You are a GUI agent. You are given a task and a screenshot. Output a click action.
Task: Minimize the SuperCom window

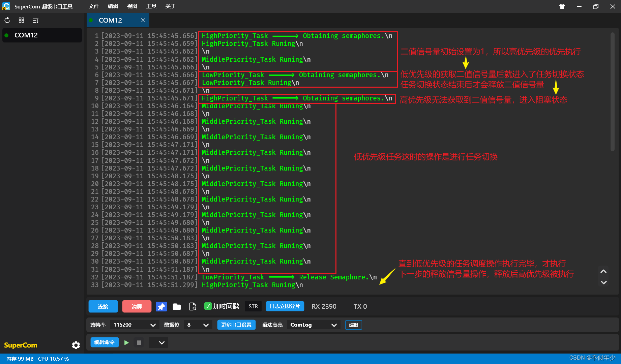click(x=579, y=6)
